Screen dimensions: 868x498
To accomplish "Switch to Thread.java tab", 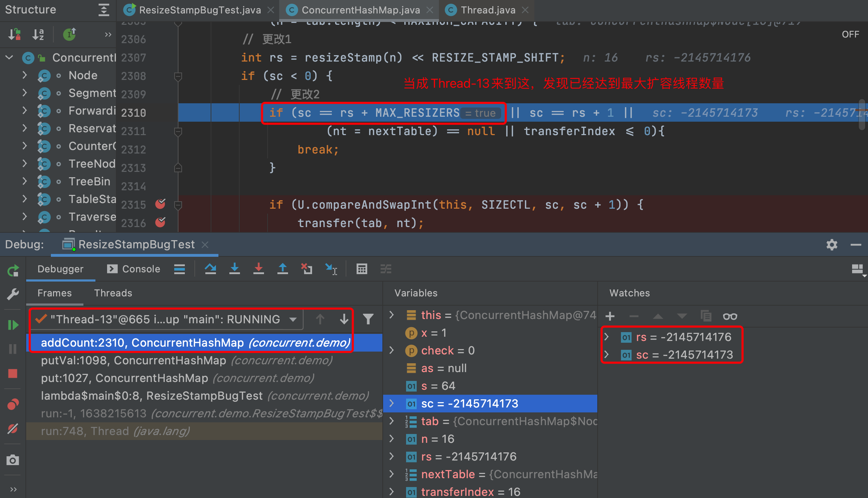I will pos(488,10).
